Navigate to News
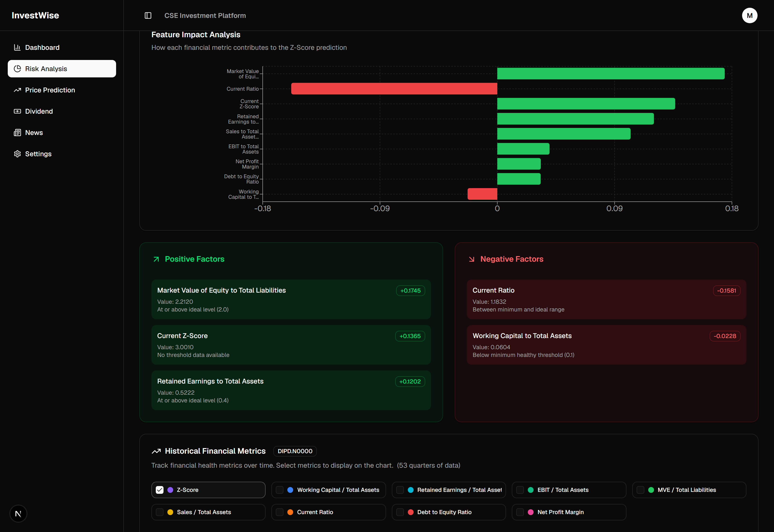774x532 pixels. point(62,133)
